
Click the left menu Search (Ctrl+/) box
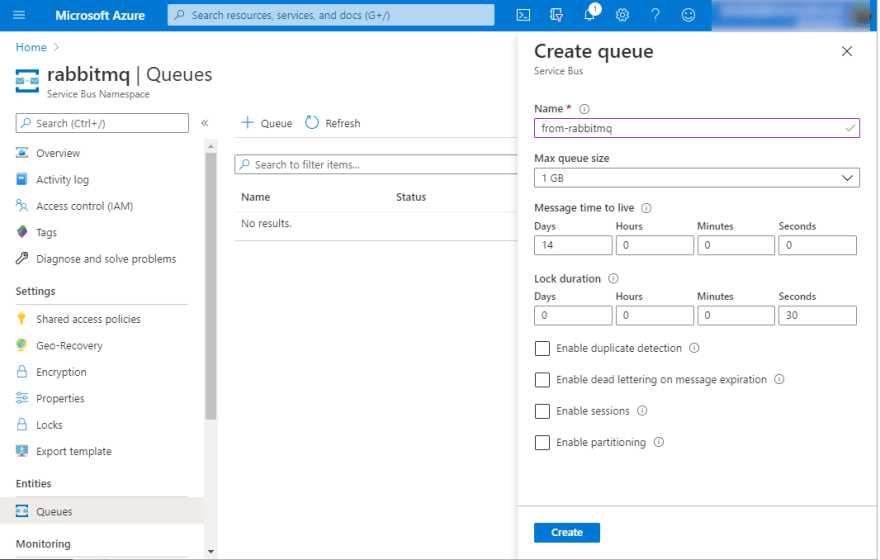pyautogui.click(x=102, y=123)
